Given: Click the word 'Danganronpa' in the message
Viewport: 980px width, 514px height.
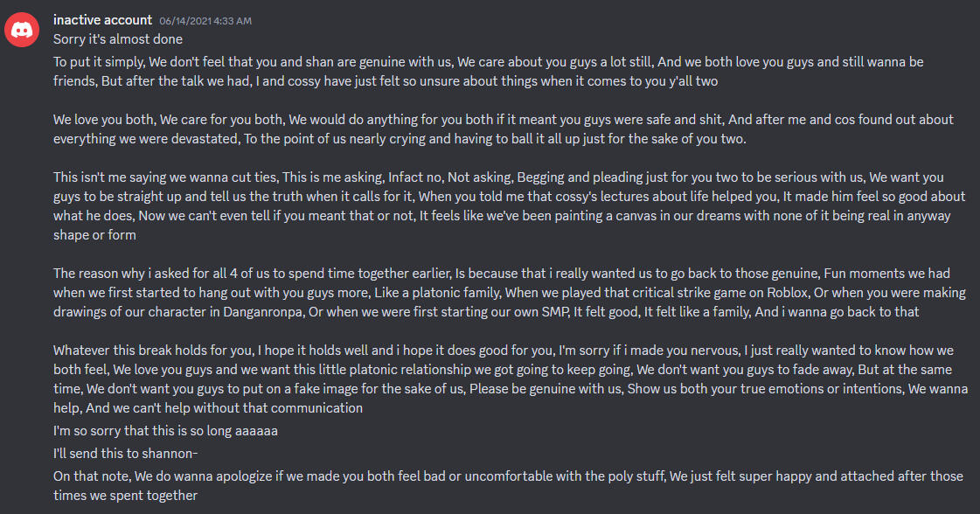Looking at the screenshot, I should (263, 311).
